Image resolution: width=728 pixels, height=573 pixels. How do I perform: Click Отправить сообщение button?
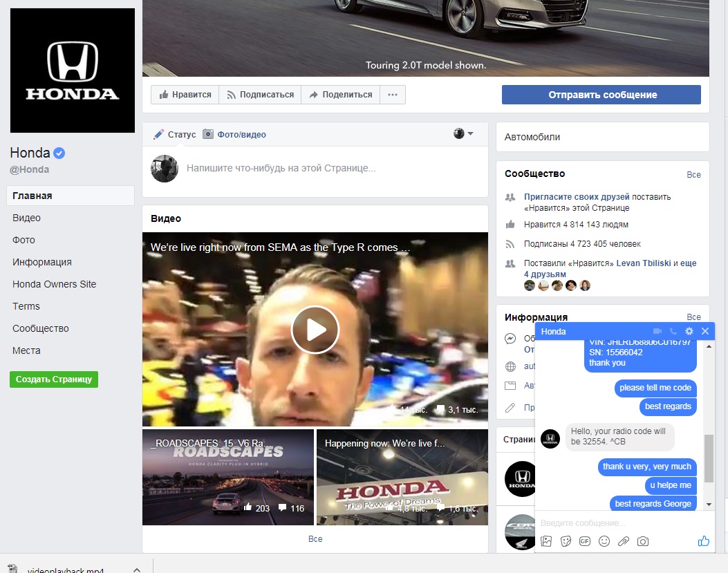(x=601, y=94)
